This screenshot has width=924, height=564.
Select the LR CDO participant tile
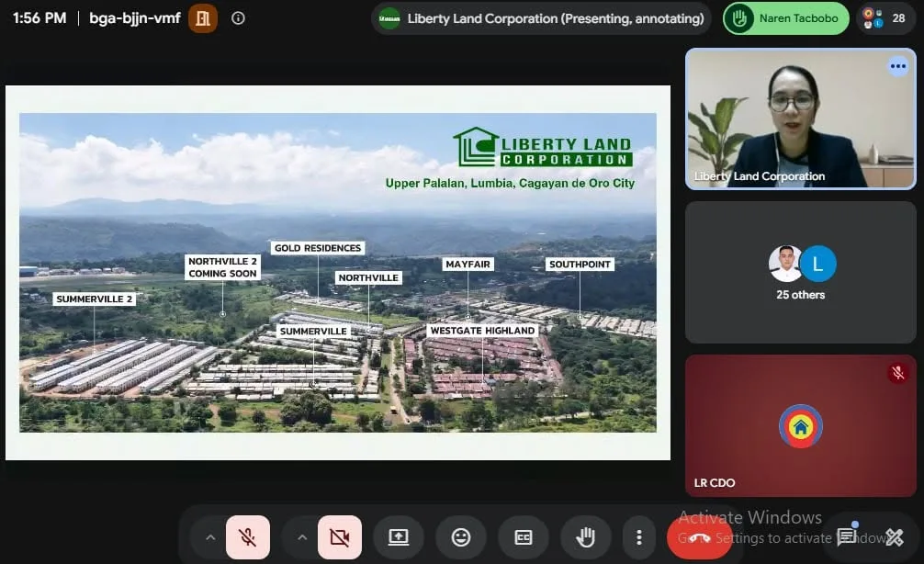pyautogui.click(x=800, y=425)
